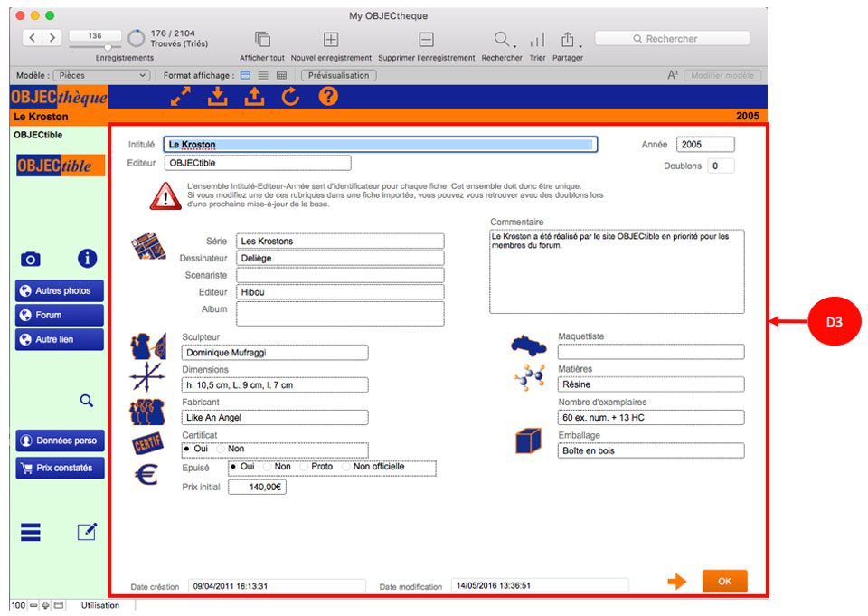Click the Dimensions field
The width and height of the screenshot is (868, 616).
(275, 385)
